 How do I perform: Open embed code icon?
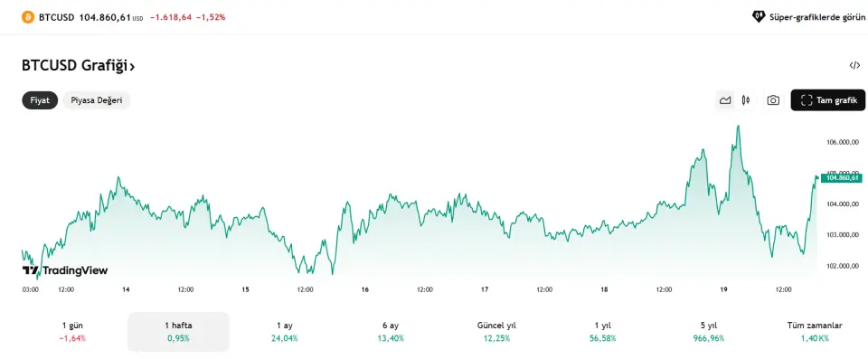click(854, 65)
